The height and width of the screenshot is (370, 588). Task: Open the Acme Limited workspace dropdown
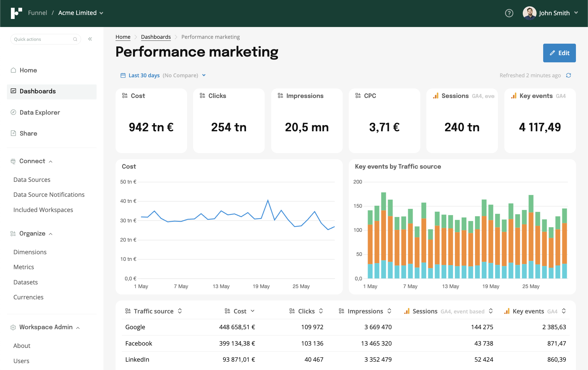click(x=101, y=13)
